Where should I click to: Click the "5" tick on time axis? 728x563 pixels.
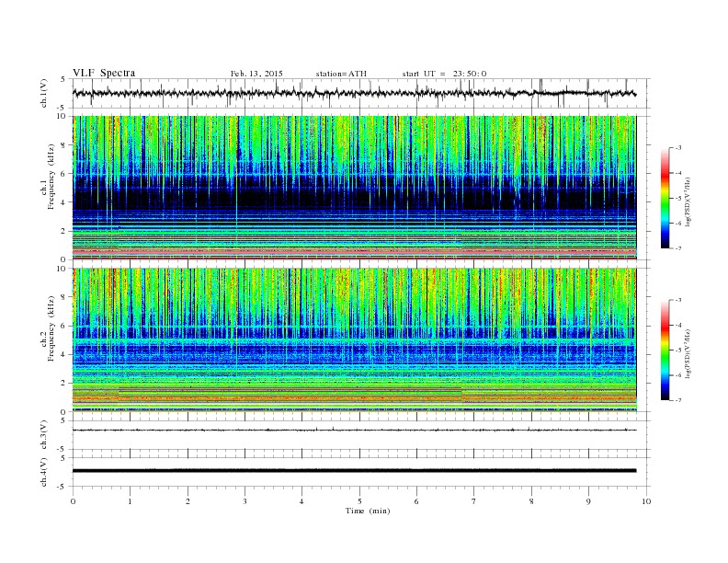pyautogui.click(x=359, y=501)
